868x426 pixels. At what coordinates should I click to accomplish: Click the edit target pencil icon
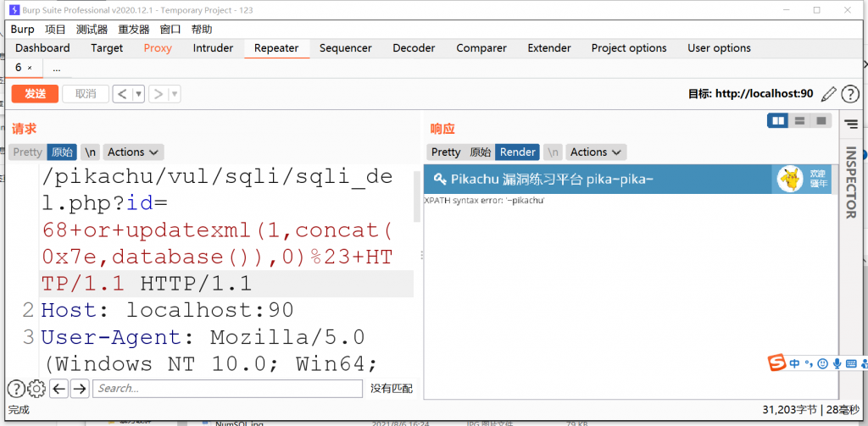coord(828,94)
